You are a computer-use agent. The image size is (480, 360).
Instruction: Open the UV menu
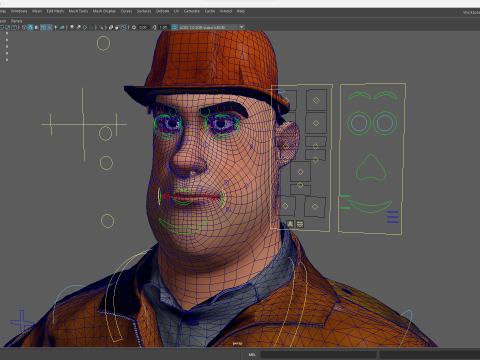point(176,11)
